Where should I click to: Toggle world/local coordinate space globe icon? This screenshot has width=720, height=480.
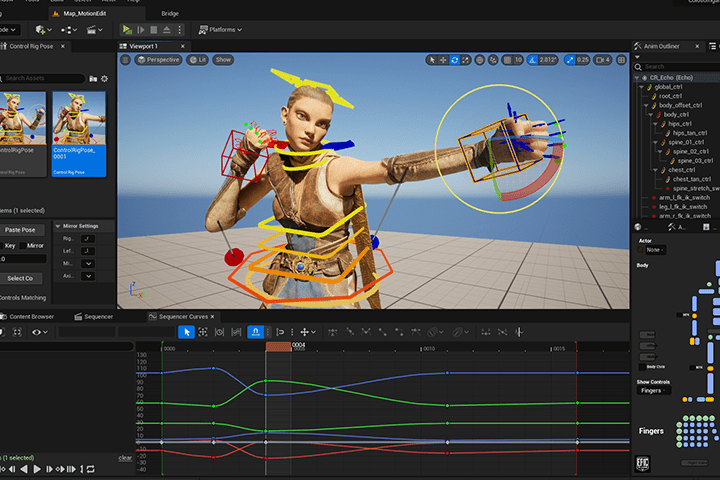[x=479, y=60]
